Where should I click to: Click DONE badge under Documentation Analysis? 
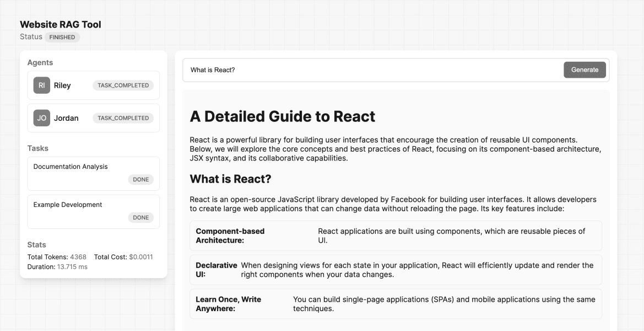[141, 179]
